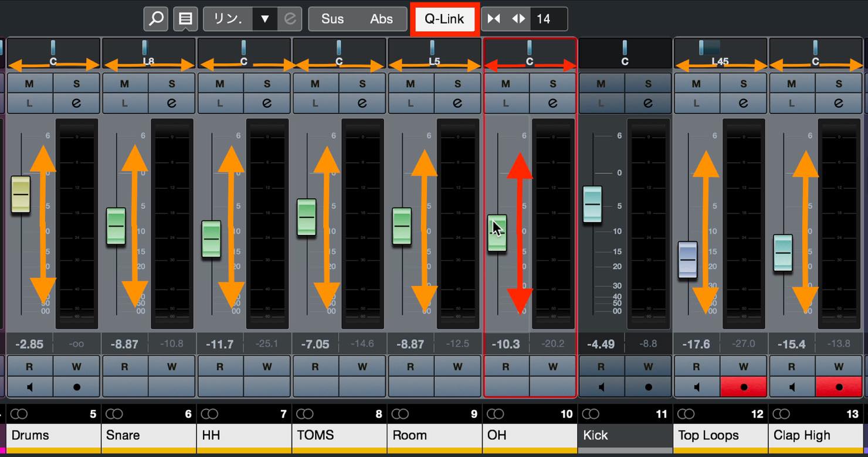Click the Kick channel volume fader
868x457 pixels.
[x=592, y=204]
